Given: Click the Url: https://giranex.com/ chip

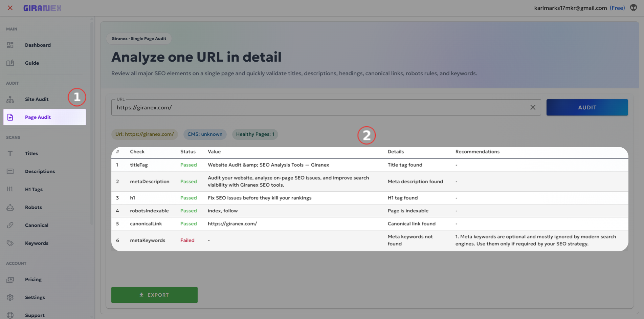Looking at the screenshot, I should point(145,134).
